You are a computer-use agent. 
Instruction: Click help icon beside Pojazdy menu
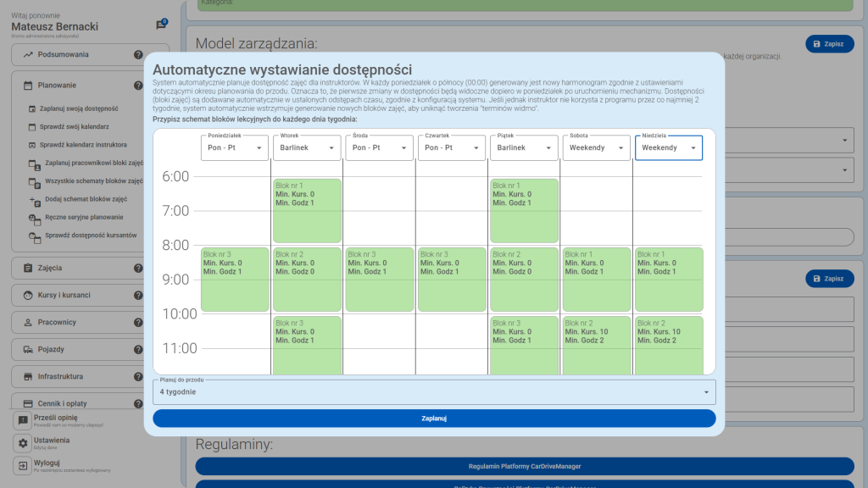pos(138,350)
